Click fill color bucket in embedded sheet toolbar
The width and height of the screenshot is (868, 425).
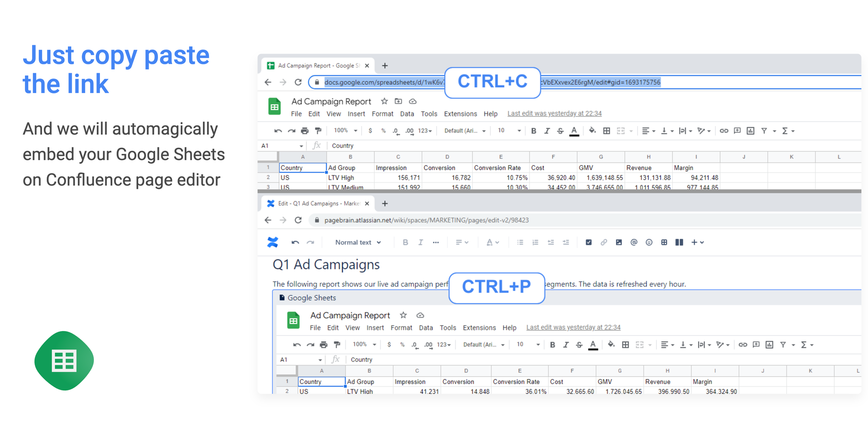(x=611, y=345)
